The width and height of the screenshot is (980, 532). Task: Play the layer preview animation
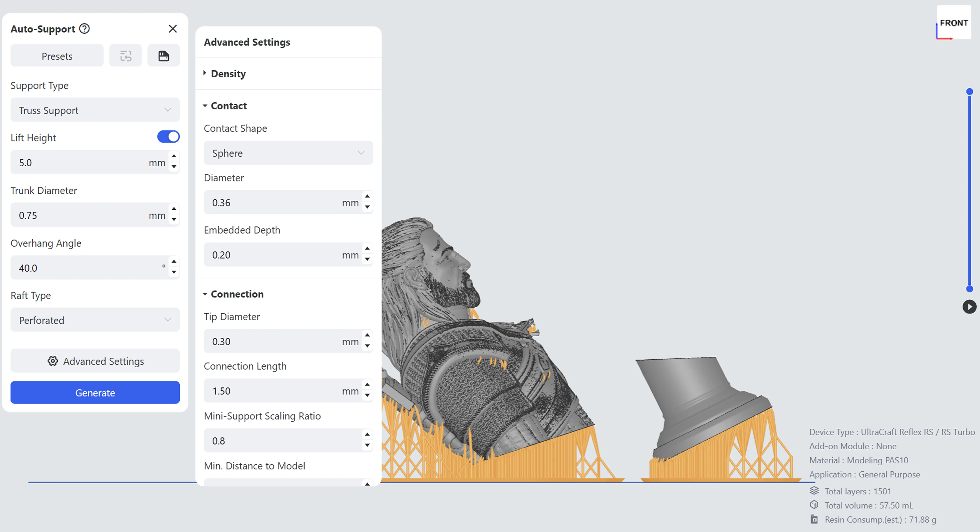[970, 307]
